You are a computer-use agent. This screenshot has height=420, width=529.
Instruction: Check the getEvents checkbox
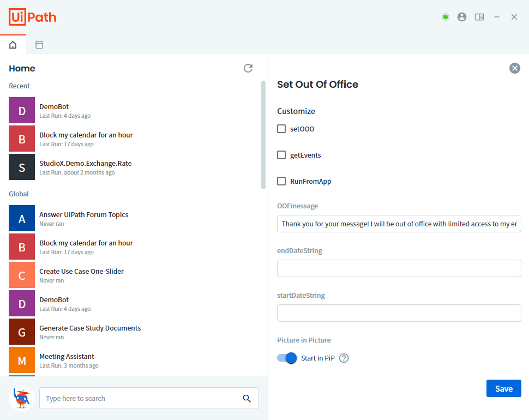pyautogui.click(x=281, y=155)
